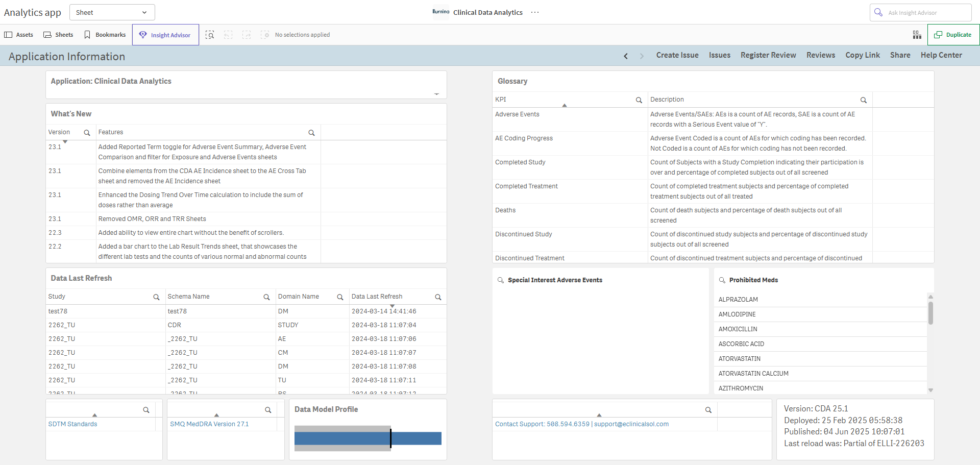Sort by the Schema Name column header
This screenshot has width=980, height=465.
(x=188, y=297)
